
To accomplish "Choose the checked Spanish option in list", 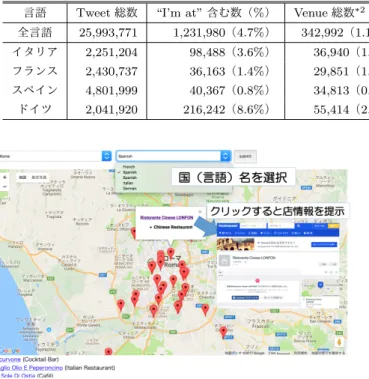I will pyautogui.click(x=129, y=172).
